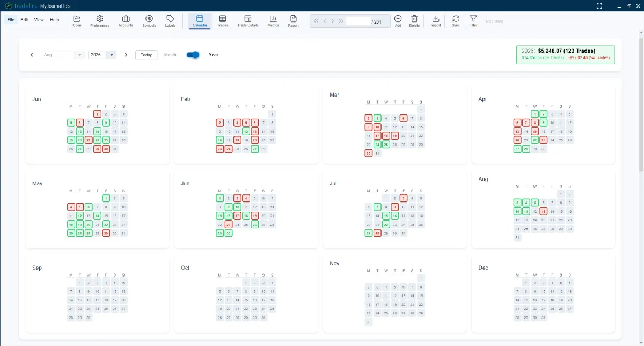Sync the journal
This screenshot has width=644, height=346.
click(x=456, y=21)
